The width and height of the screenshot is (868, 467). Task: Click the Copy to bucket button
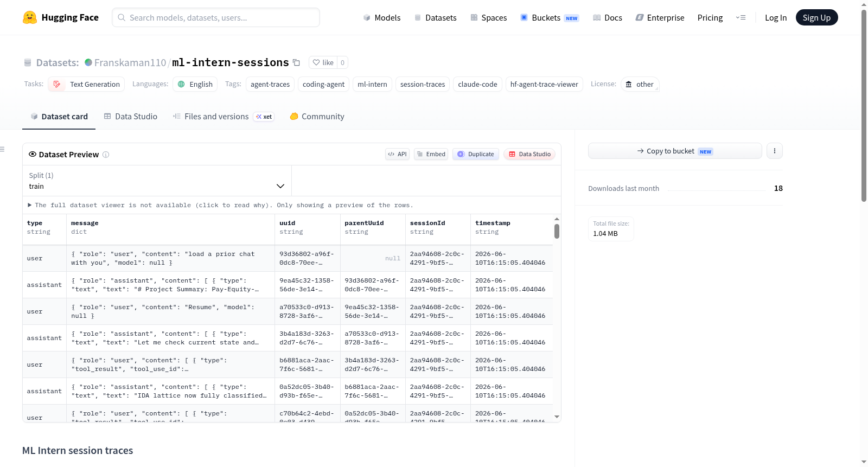(x=675, y=151)
